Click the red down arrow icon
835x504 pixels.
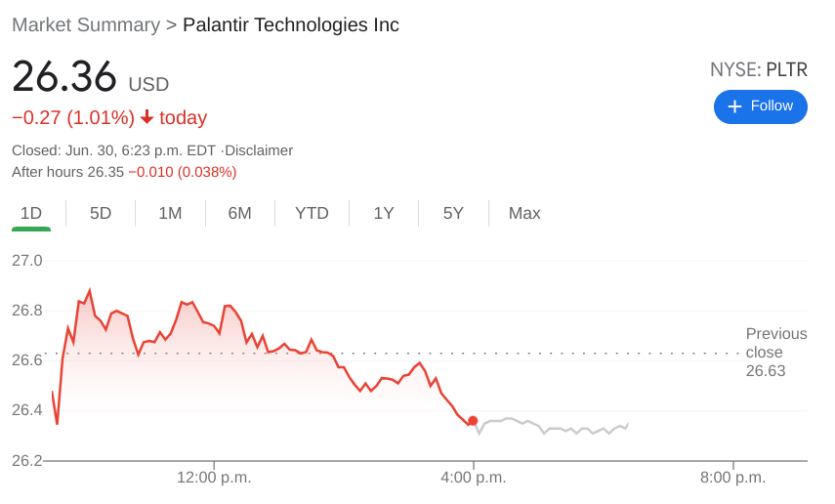click(x=147, y=117)
